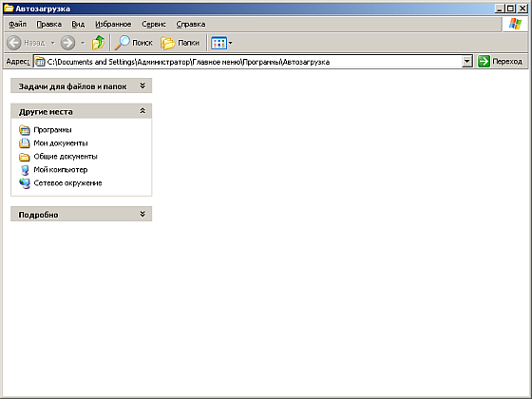Click the Общие документы folder icon
This screenshot has height=399, width=532.
click(x=25, y=157)
